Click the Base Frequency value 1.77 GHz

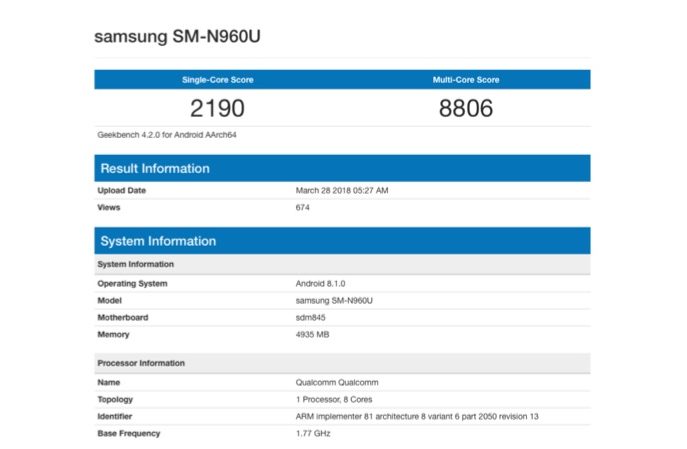pos(313,433)
